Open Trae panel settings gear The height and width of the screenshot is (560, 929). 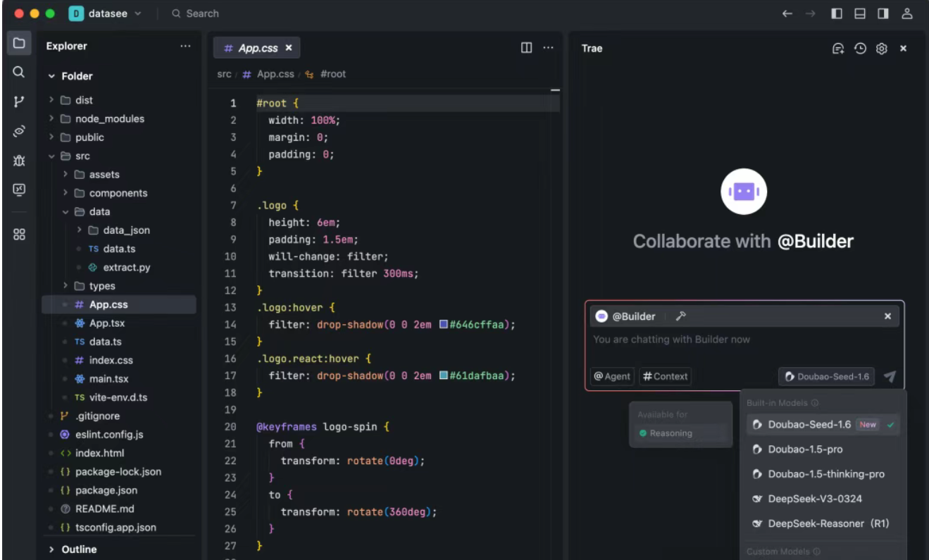coord(881,49)
